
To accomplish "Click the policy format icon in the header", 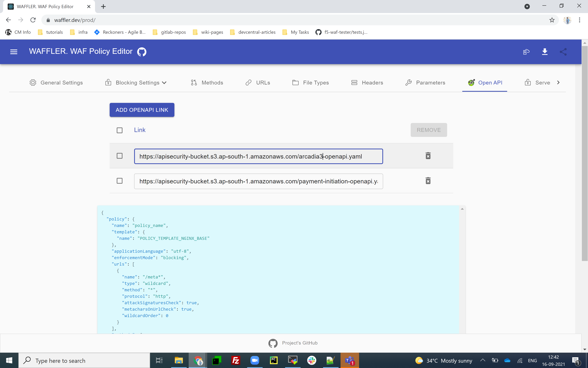I will [x=526, y=52].
